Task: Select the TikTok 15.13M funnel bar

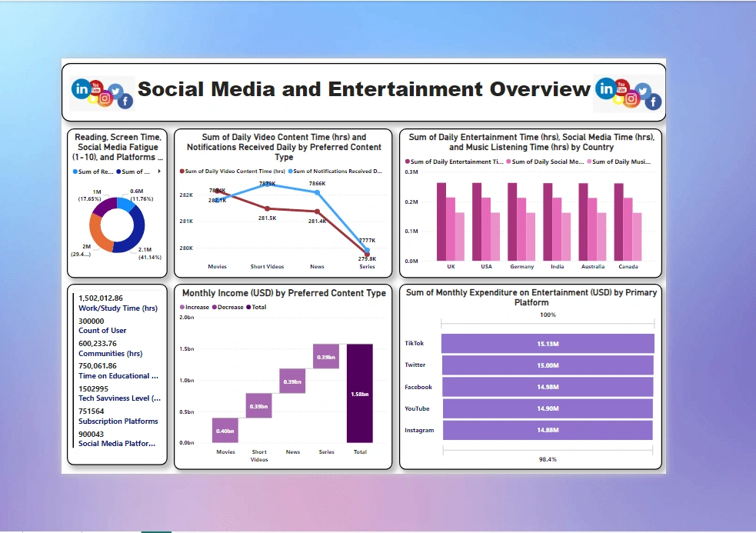Action: 548,344
